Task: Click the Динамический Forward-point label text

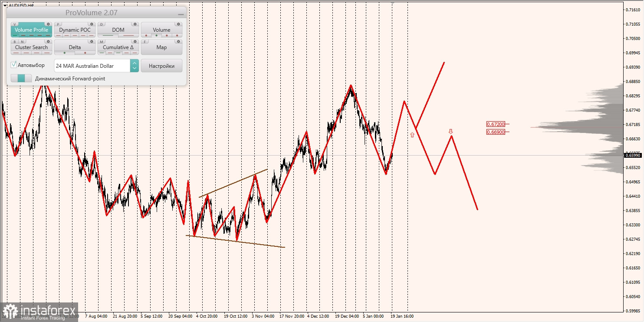Action: coord(70,79)
